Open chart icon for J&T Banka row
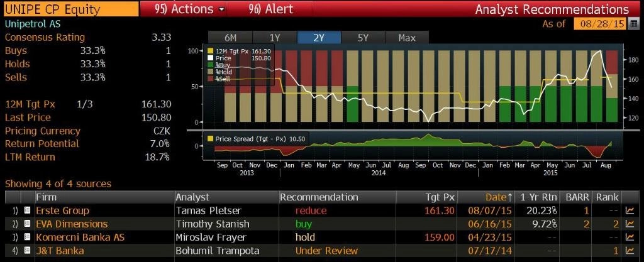Viewport: 644px width, 262px height. (x=629, y=251)
